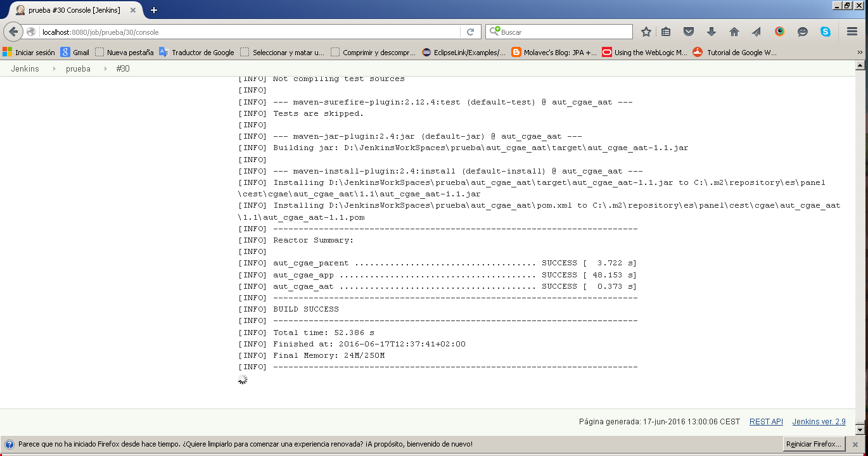Click the Skype toolbar icon
The height and width of the screenshot is (456, 868).
[826, 32]
